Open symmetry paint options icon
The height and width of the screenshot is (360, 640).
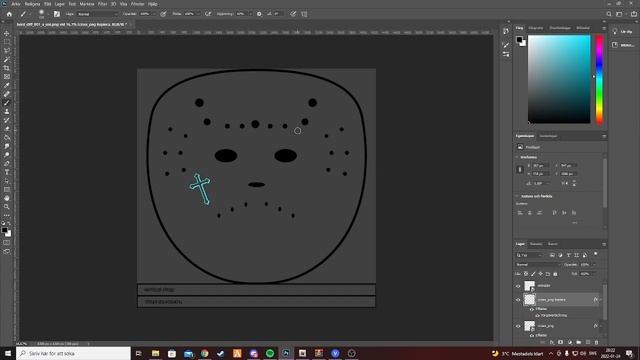click(304, 14)
